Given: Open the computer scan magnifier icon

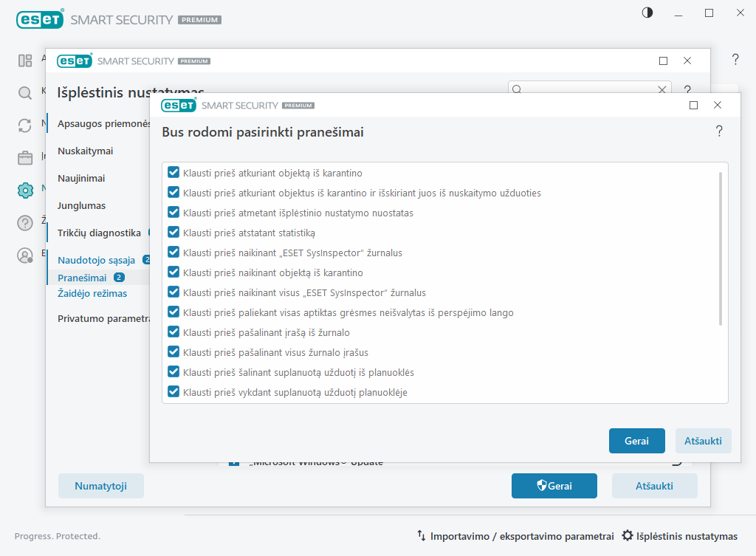Looking at the screenshot, I should click(x=25, y=93).
